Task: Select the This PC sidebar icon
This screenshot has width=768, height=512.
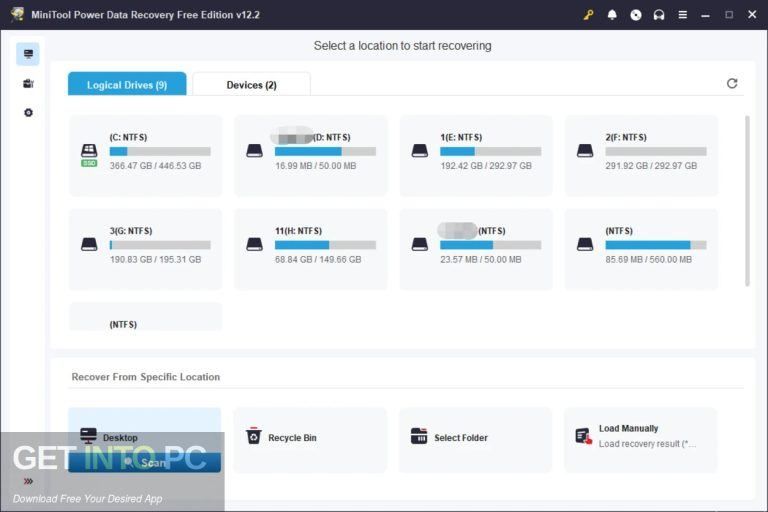Action: pos(28,54)
